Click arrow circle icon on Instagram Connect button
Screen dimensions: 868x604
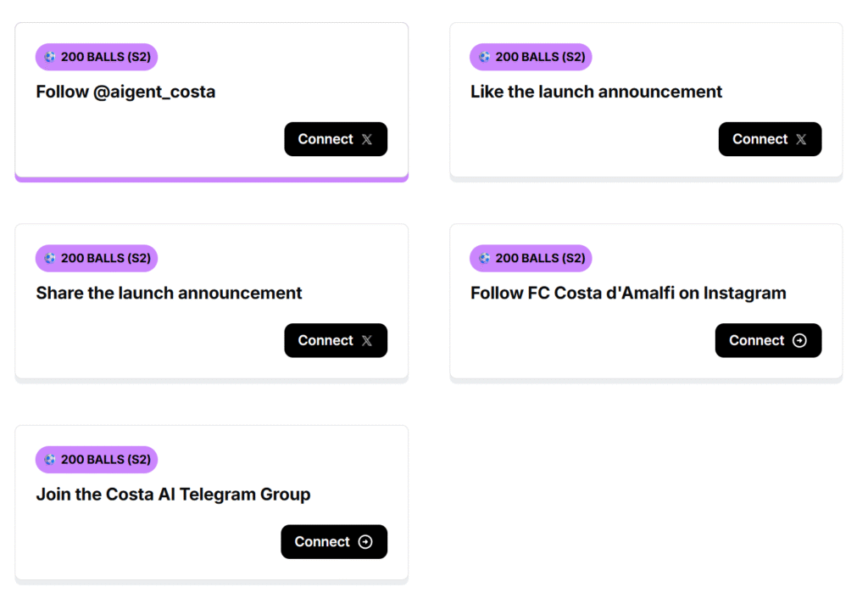[799, 340]
